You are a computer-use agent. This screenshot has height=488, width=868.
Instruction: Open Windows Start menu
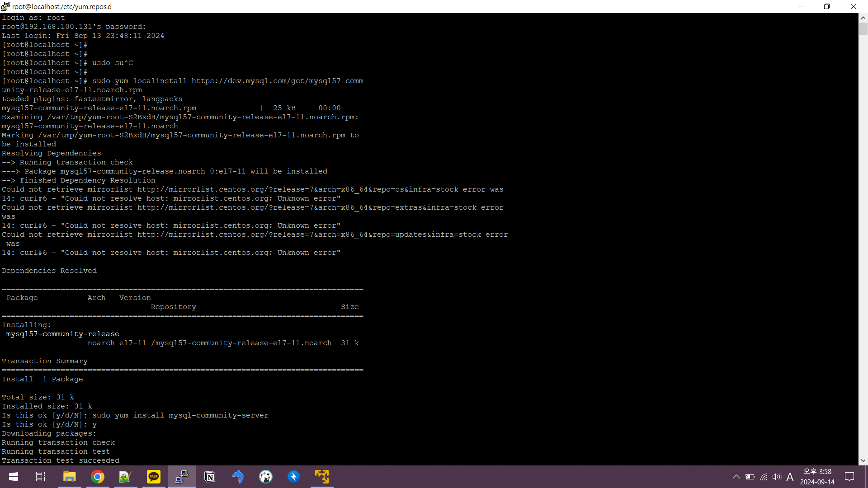pyautogui.click(x=14, y=477)
